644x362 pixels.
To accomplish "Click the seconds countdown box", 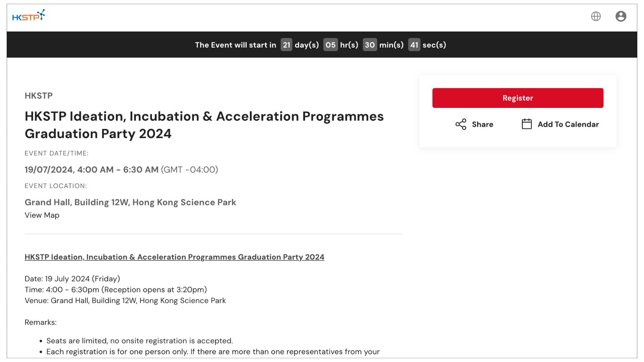I will pyautogui.click(x=414, y=45).
